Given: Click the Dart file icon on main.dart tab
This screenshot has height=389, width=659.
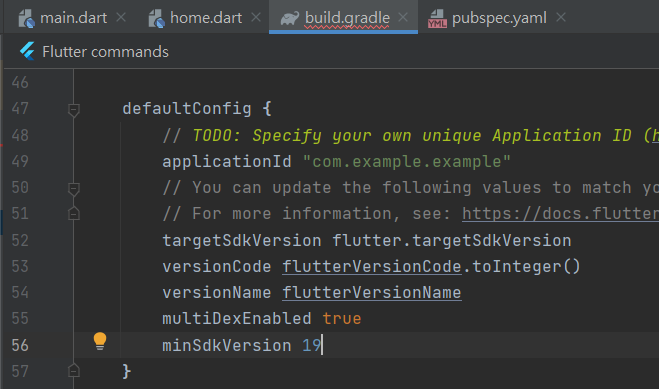Looking at the screenshot, I should [26, 18].
